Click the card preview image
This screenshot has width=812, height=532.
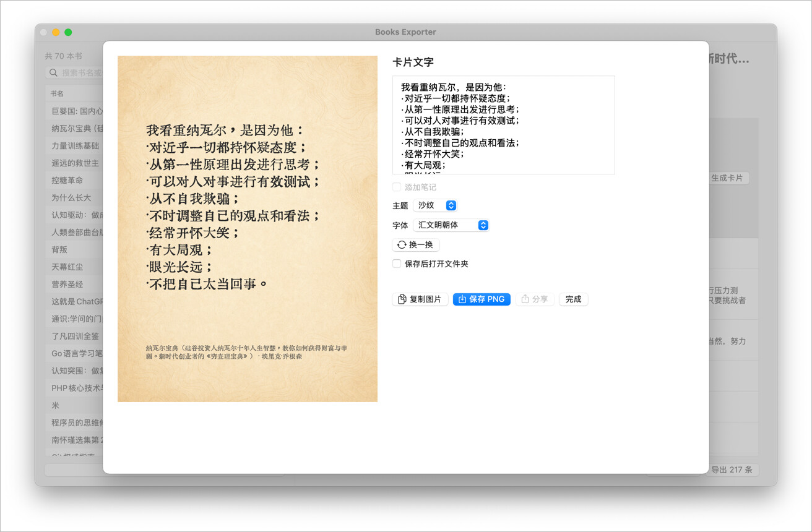(248, 229)
